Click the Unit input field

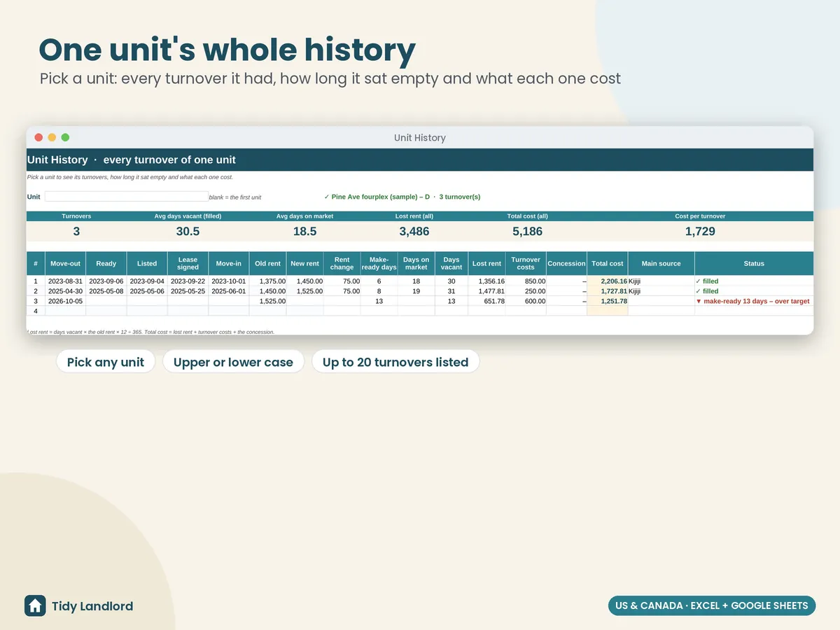tap(127, 197)
